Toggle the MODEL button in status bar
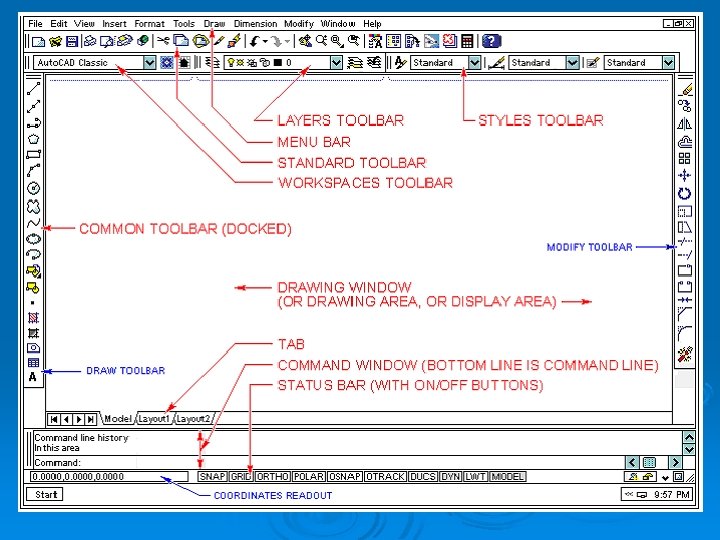 507,477
